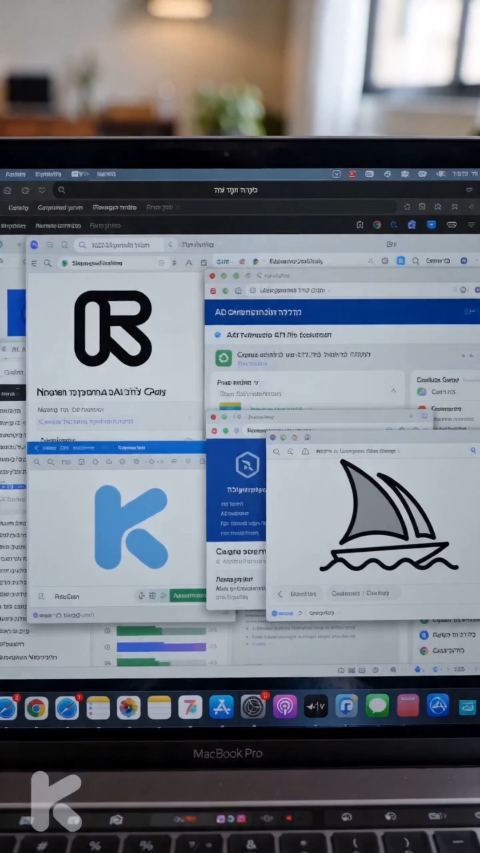Open the hamburger menu in the R logo window
480x853 pixels.
33,263
